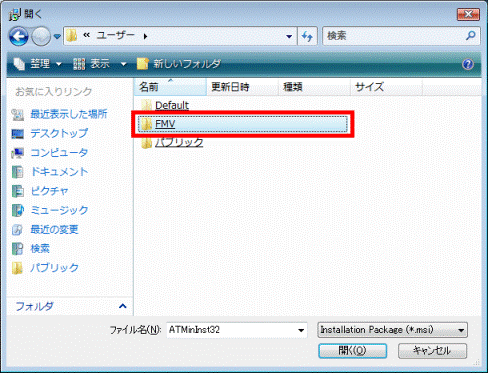Click the 検索 sidebar icon

point(18,249)
